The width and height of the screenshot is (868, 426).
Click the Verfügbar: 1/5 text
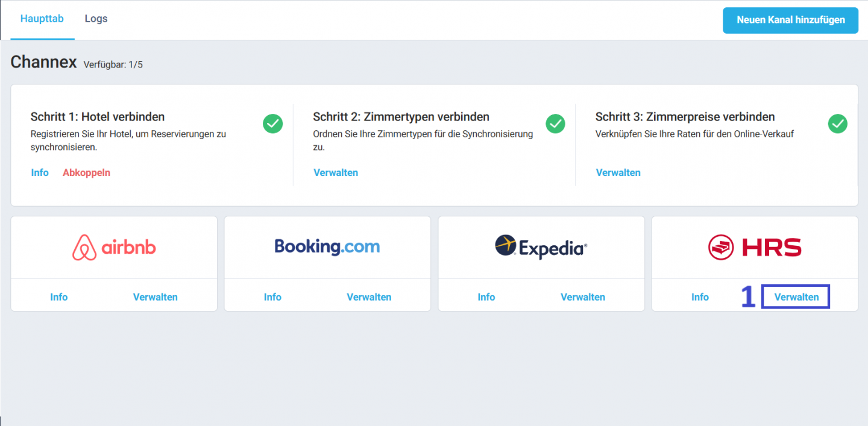click(x=113, y=64)
